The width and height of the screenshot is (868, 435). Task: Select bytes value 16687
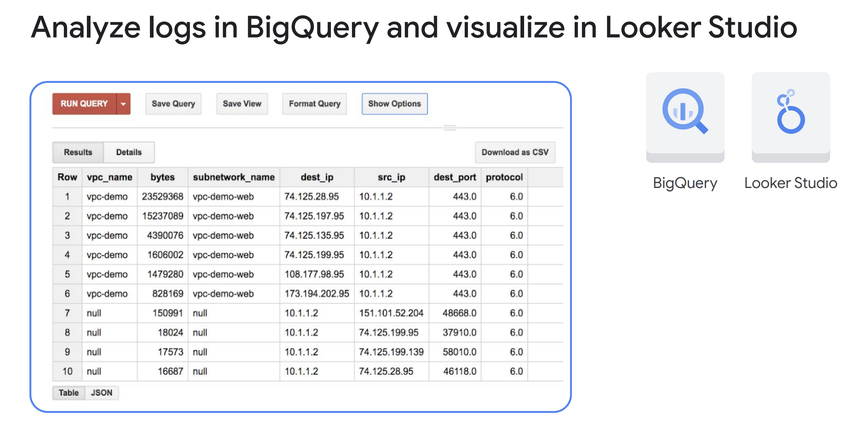tap(170, 372)
